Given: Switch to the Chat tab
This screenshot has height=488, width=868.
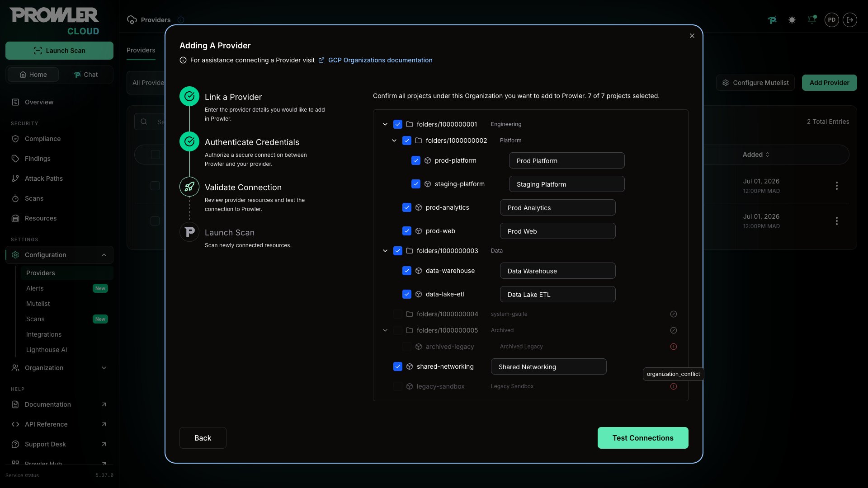Looking at the screenshot, I should pos(85,75).
